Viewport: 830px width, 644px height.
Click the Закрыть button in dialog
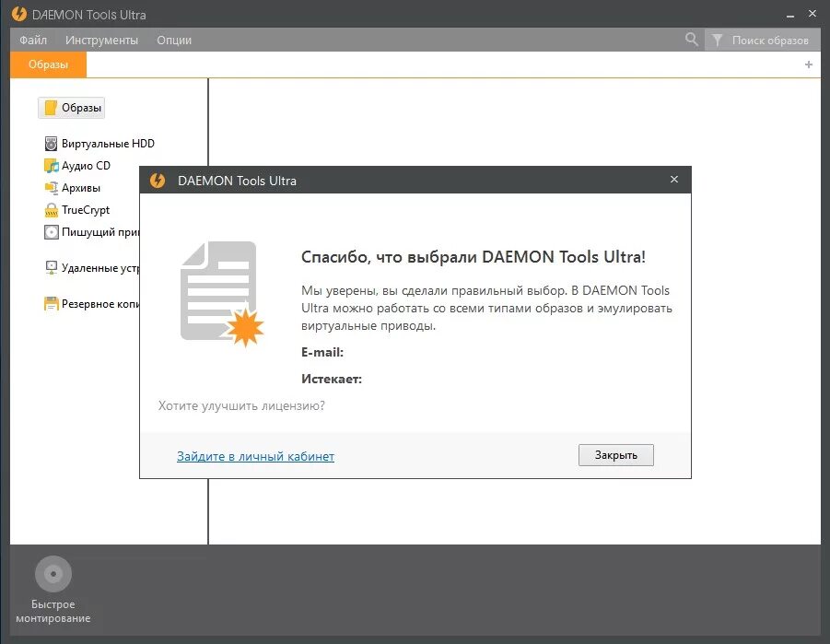(x=615, y=455)
